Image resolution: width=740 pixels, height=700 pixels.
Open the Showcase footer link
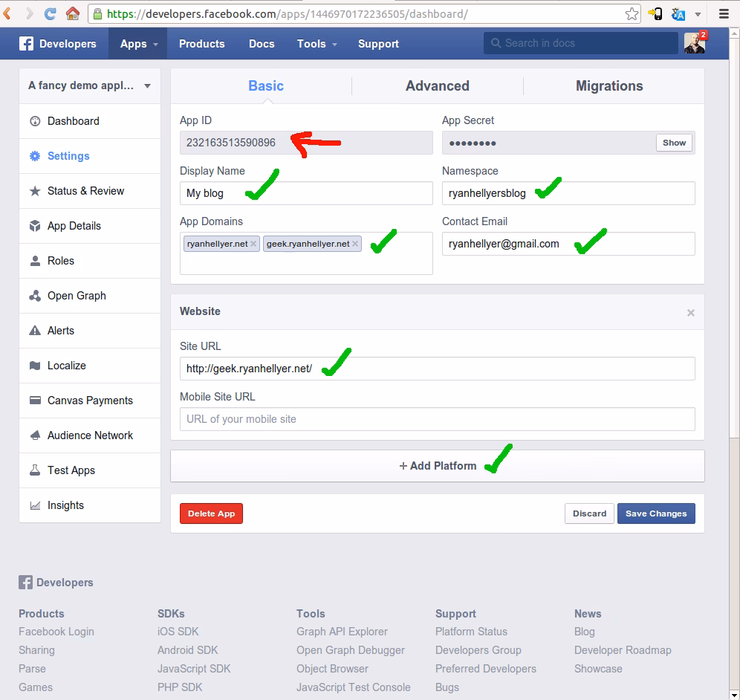click(x=598, y=668)
